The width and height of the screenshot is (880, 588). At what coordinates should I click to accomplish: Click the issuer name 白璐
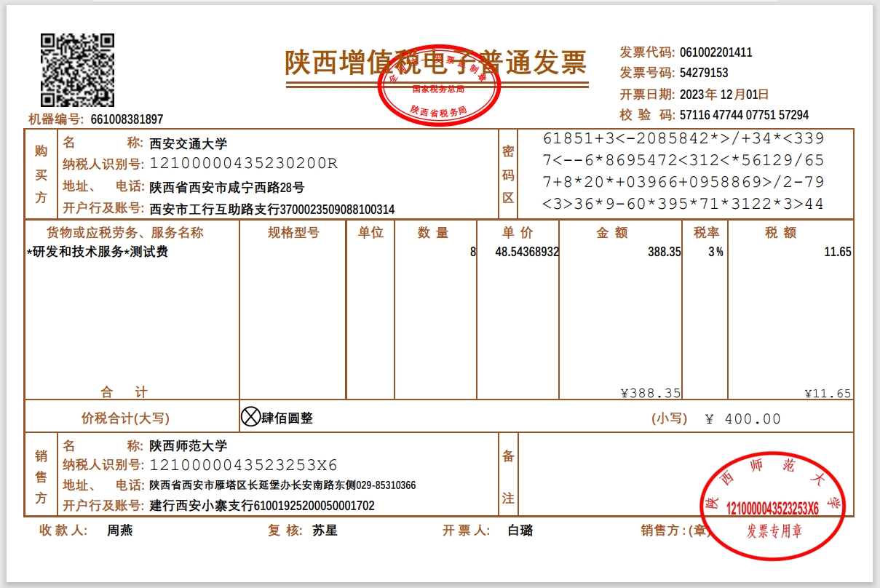[520, 531]
